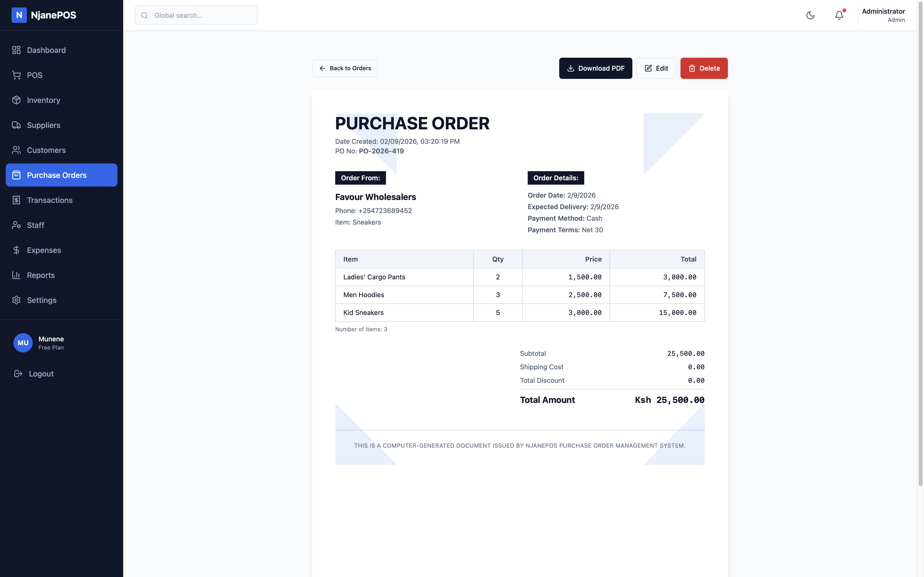
Task: Delete this purchase order
Action: point(704,68)
